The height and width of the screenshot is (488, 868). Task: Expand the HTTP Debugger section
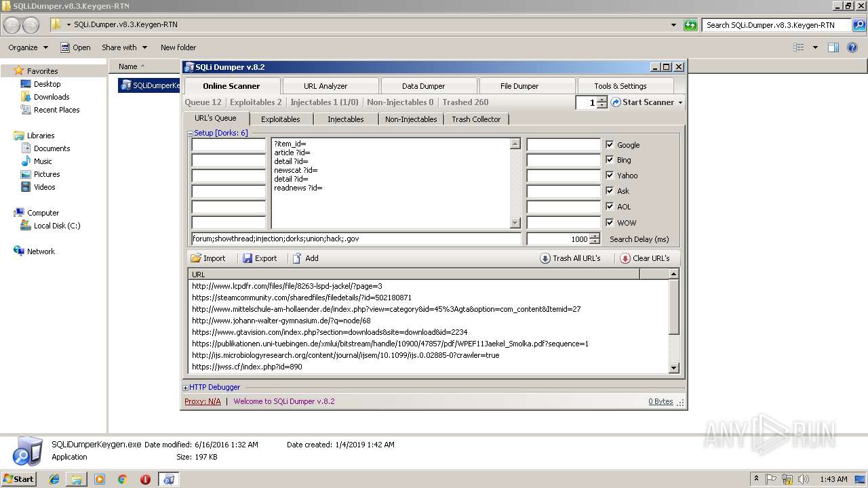(186, 388)
